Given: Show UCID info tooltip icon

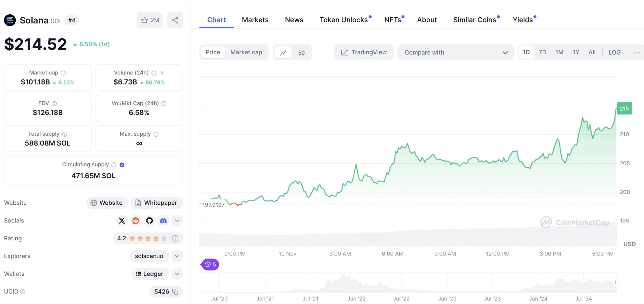Looking at the screenshot, I should click(23, 292).
